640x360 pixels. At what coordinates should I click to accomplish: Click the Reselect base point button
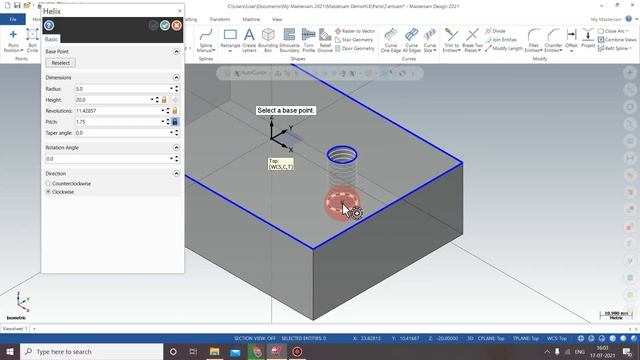60,63
